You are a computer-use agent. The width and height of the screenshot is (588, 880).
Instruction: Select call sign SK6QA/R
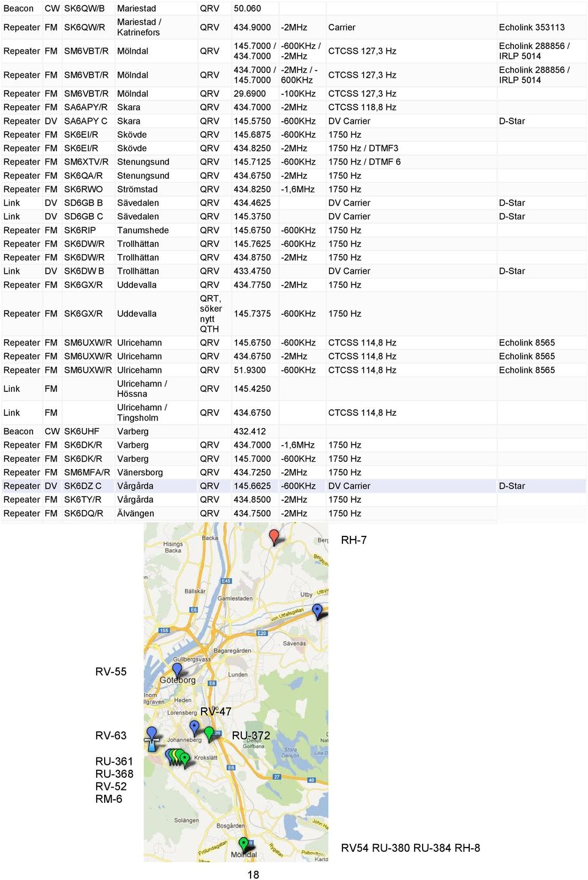(x=83, y=176)
